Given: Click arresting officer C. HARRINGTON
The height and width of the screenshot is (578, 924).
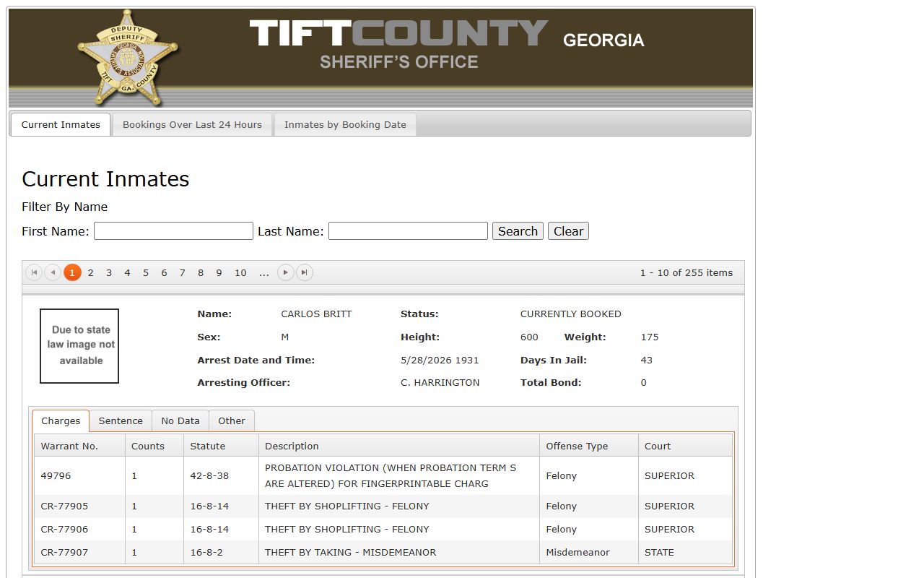Looking at the screenshot, I should pos(440,382).
